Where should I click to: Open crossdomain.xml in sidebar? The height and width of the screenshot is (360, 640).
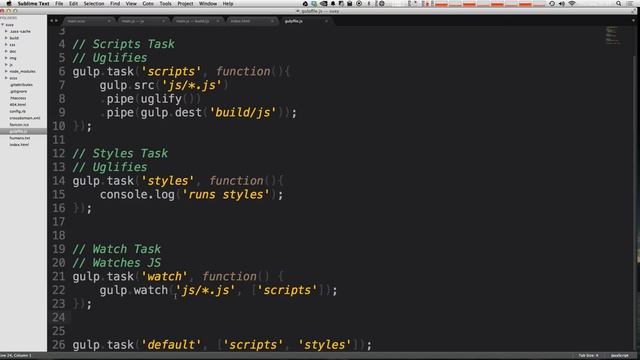point(25,118)
